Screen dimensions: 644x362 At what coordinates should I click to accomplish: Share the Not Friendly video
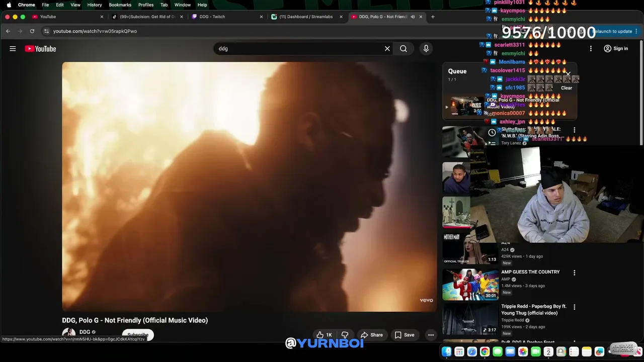[x=371, y=335]
